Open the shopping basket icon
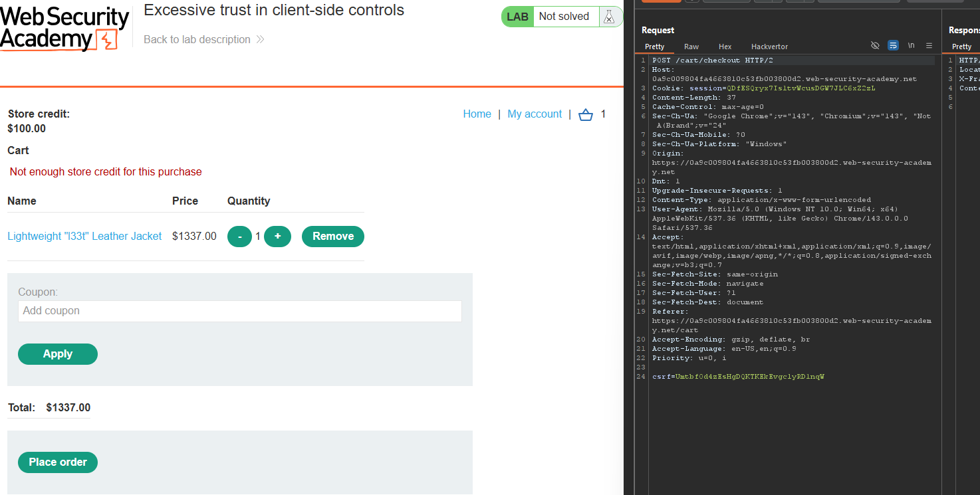This screenshot has width=980, height=495. pyautogui.click(x=585, y=114)
